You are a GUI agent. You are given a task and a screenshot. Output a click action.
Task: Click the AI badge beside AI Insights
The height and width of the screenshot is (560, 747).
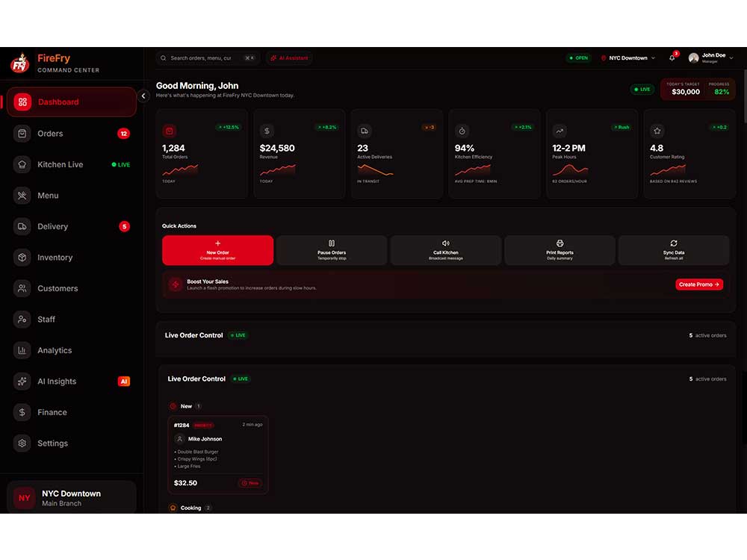click(x=124, y=381)
